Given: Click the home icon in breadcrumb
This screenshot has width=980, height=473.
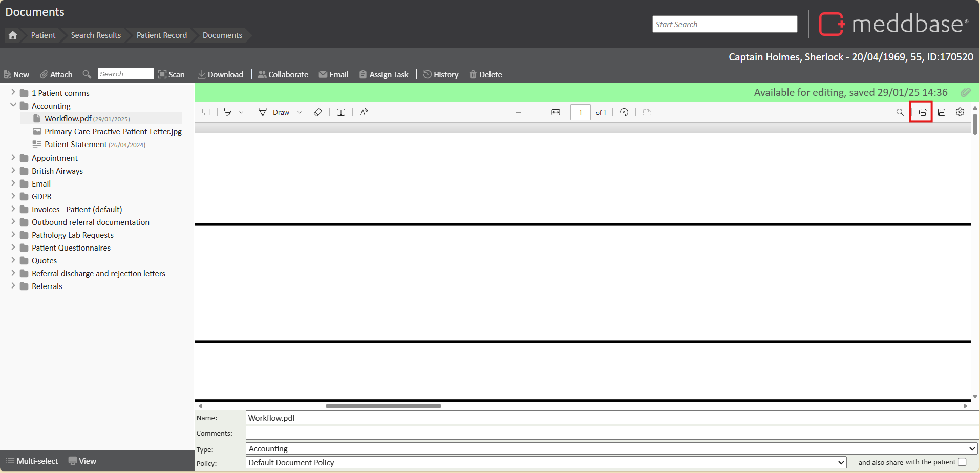Looking at the screenshot, I should 13,35.
